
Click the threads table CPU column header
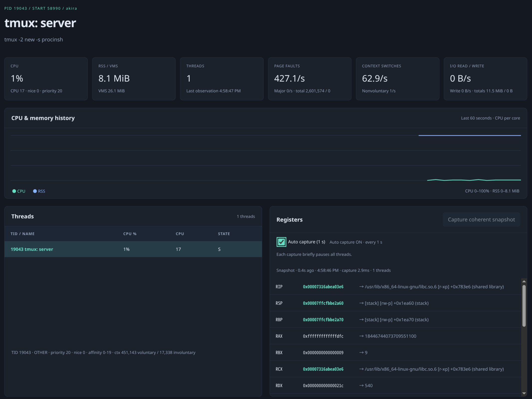coord(180,234)
